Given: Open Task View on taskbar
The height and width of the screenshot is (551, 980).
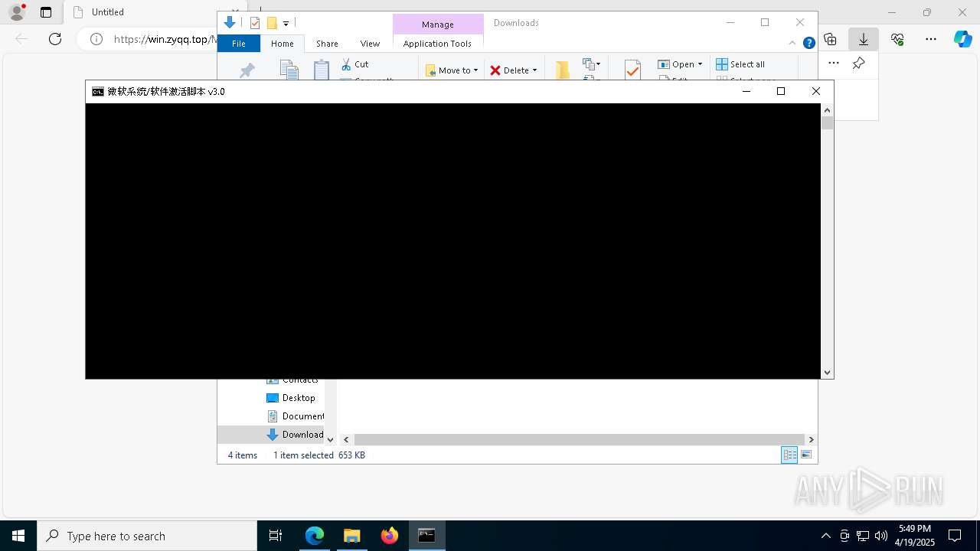Looking at the screenshot, I should 276,536.
